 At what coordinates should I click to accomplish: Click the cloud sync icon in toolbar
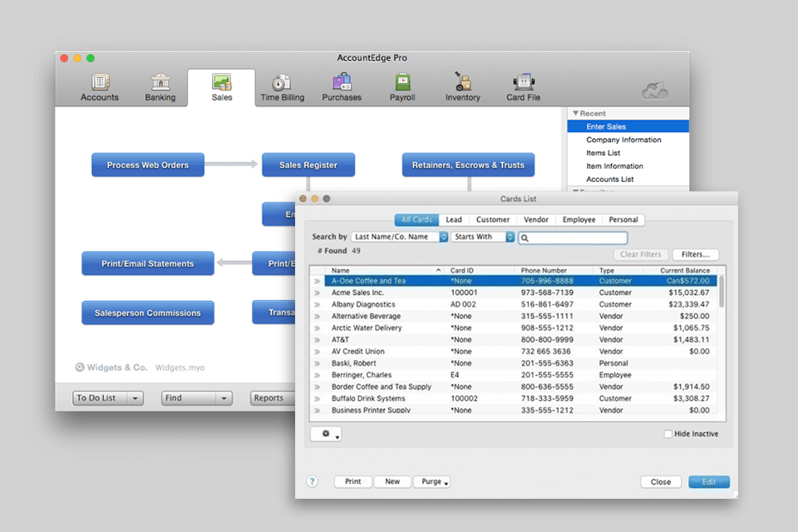click(655, 91)
